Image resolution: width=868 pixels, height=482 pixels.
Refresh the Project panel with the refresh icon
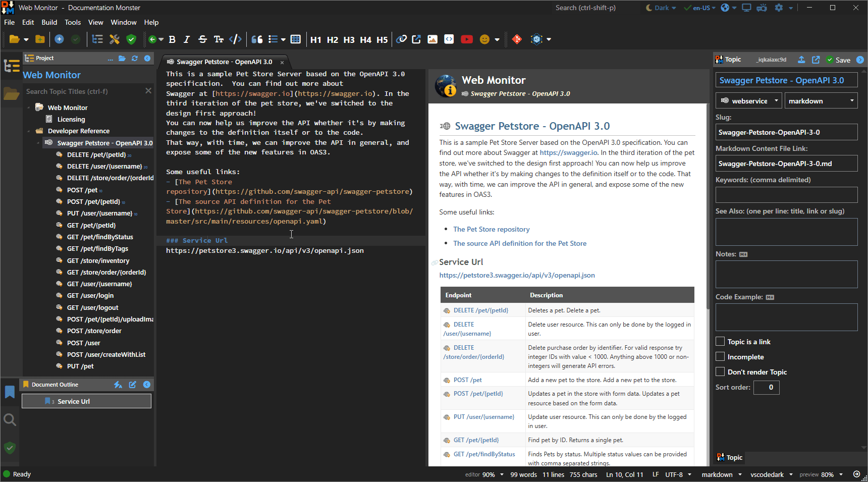coord(135,59)
